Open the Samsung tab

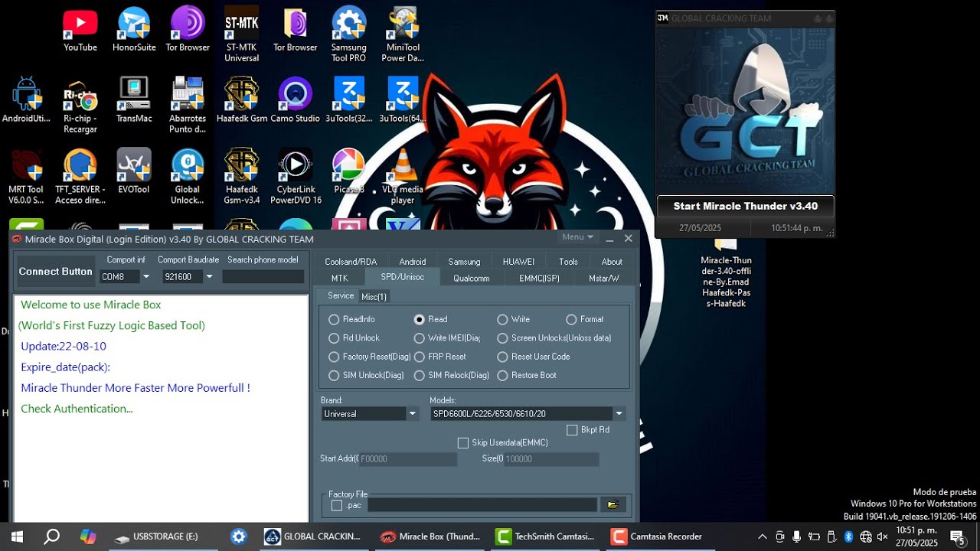(464, 262)
